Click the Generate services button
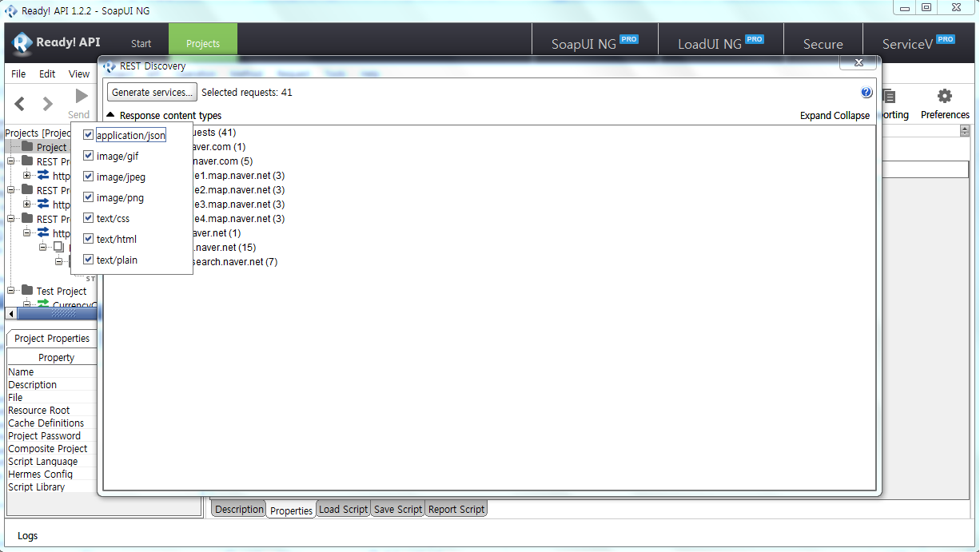This screenshot has width=980, height=552. (152, 93)
